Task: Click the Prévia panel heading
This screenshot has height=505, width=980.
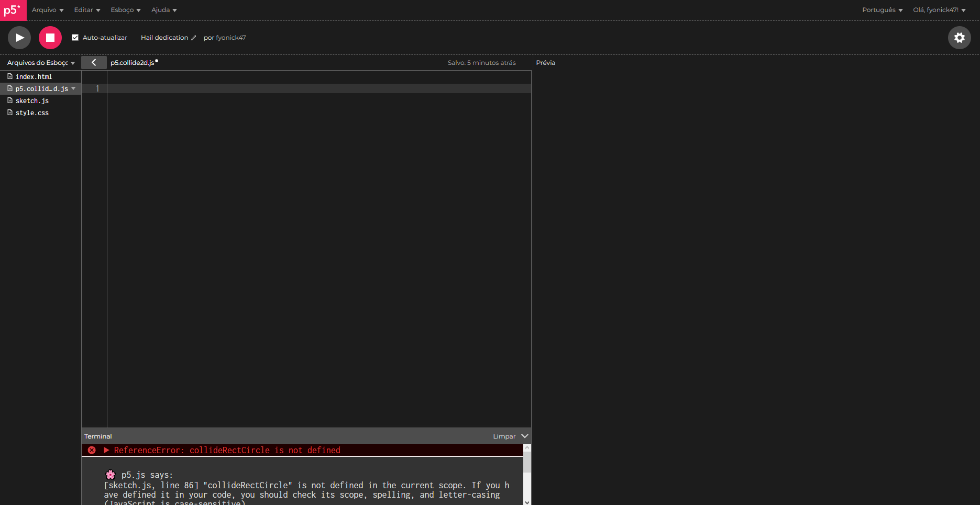Action: click(545, 63)
